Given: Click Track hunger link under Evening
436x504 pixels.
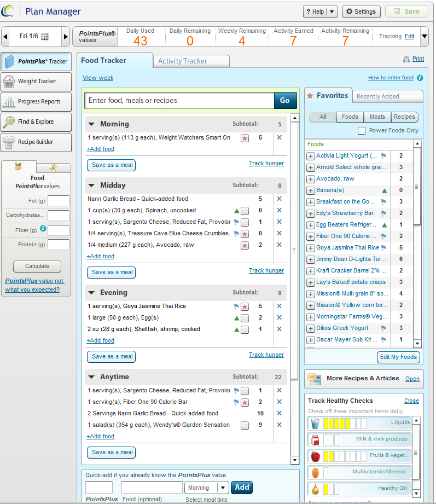Looking at the screenshot, I should coord(266,355).
